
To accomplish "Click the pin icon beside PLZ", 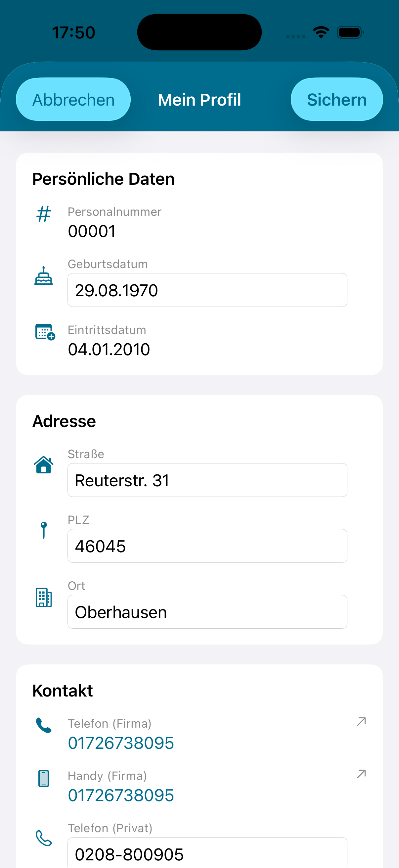I will (44, 530).
